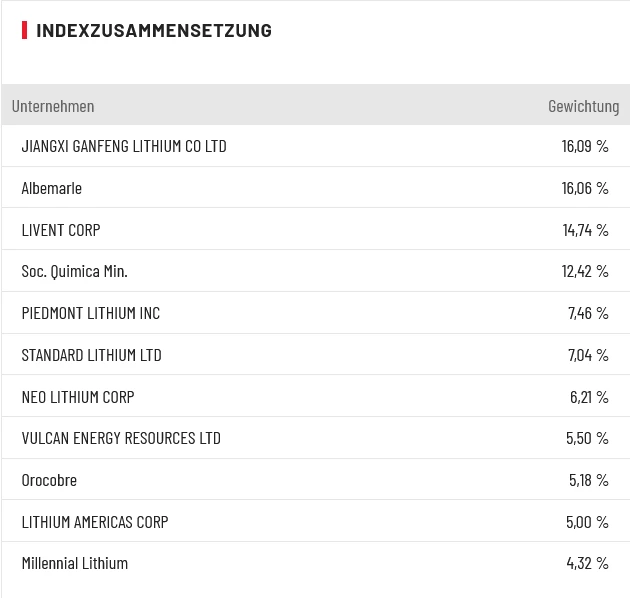Open the Orocobre company entry

point(49,480)
